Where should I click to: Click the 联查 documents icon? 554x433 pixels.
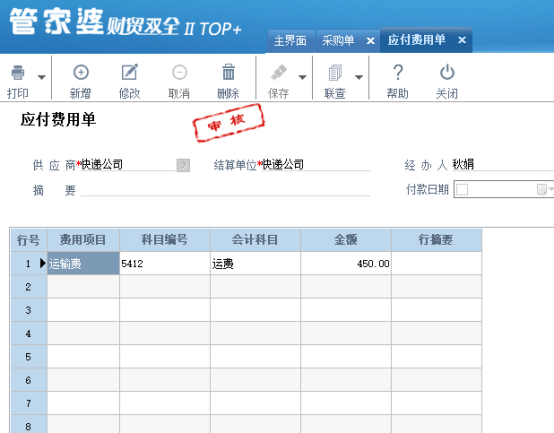(x=335, y=72)
